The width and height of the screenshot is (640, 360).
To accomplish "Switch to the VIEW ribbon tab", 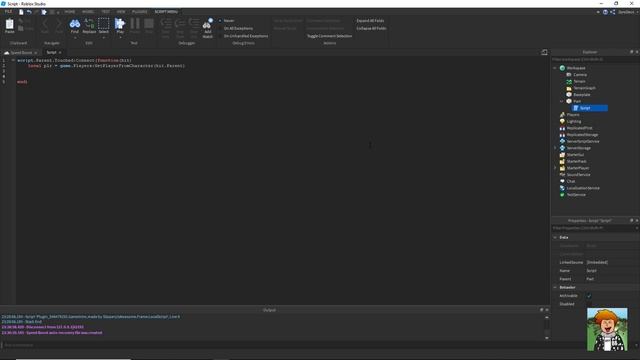I will click(121, 12).
